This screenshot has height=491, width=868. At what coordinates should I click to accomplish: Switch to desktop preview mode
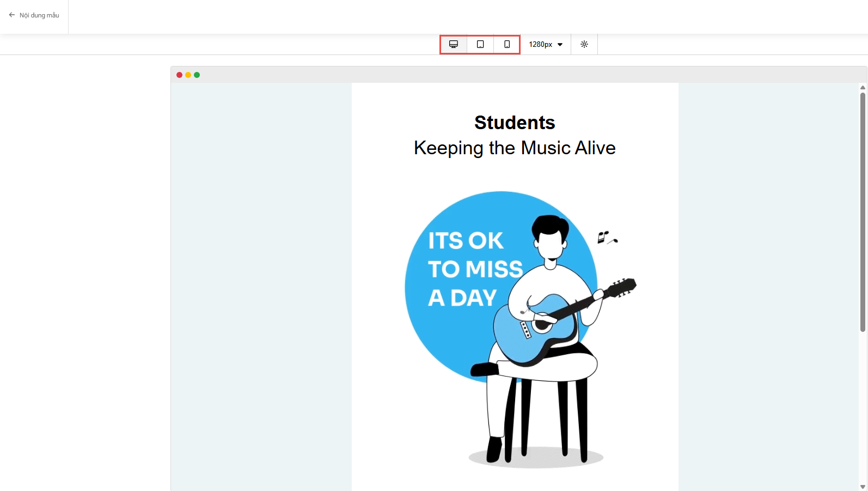[x=453, y=44]
